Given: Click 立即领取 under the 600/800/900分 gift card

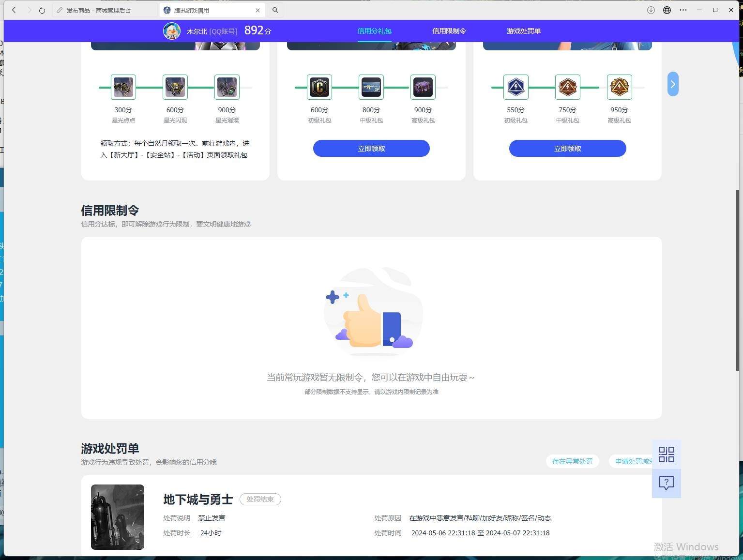Looking at the screenshot, I should (x=371, y=149).
